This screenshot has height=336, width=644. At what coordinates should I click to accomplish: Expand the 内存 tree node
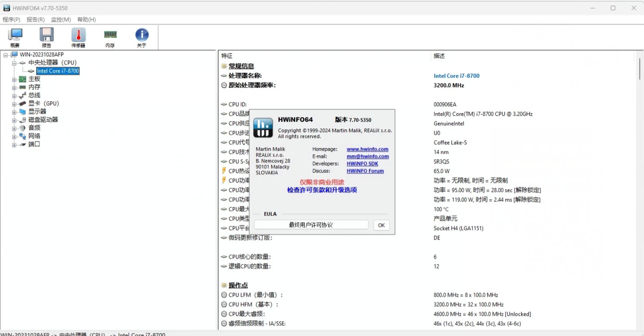[x=14, y=88]
